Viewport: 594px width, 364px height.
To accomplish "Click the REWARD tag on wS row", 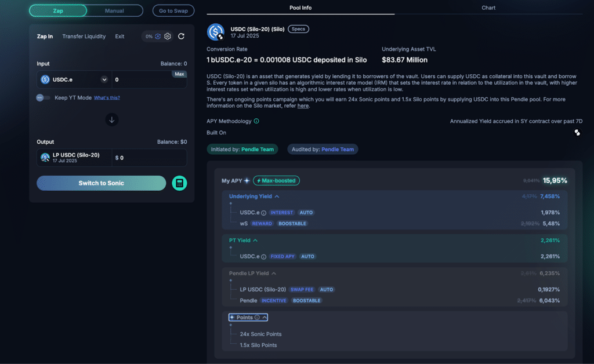I will tap(262, 224).
